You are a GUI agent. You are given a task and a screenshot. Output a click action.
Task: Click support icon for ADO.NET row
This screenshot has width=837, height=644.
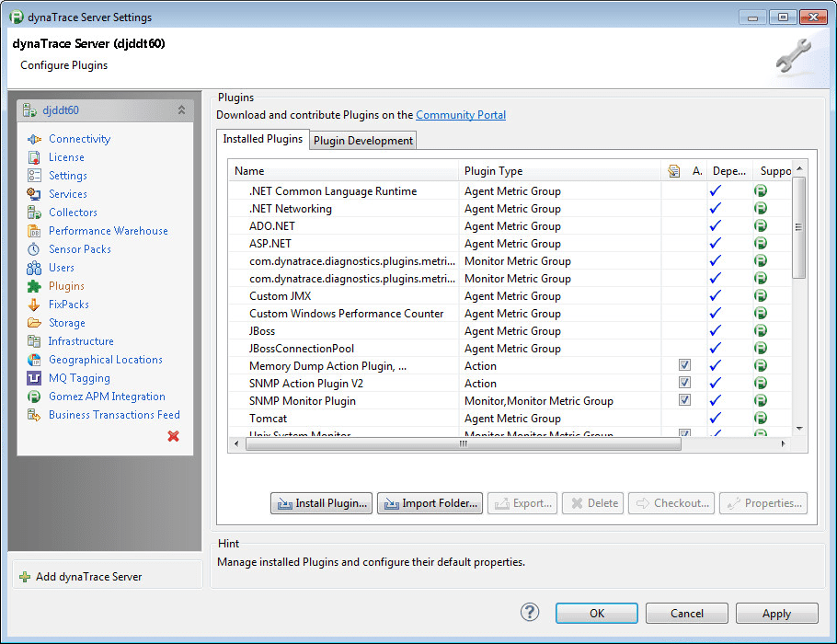[761, 225]
